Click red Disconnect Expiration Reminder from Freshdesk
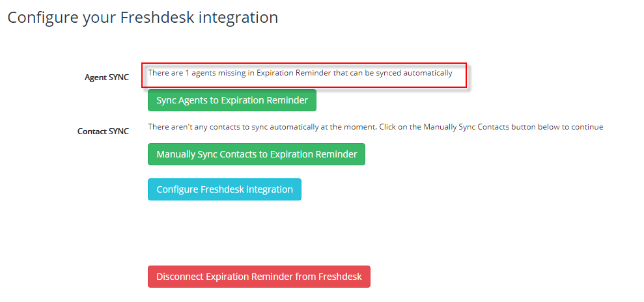 click(x=259, y=277)
